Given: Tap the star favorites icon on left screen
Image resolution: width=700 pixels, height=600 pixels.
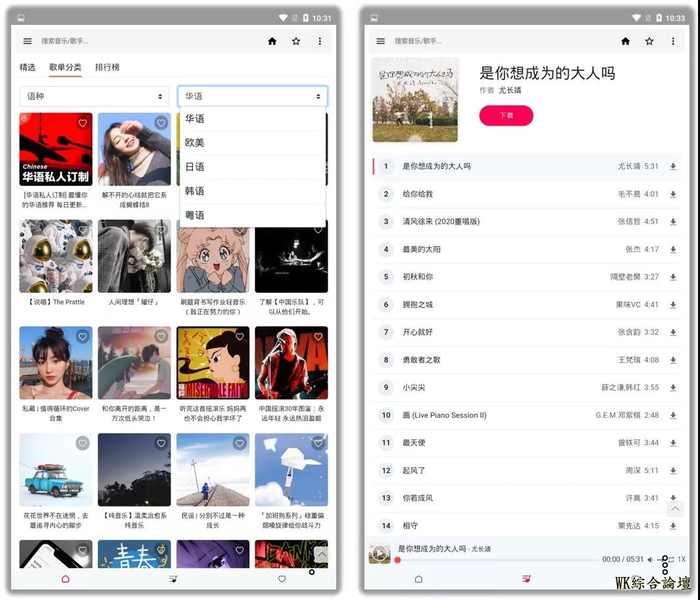Looking at the screenshot, I should pyautogui.click(x=296, y=41).
